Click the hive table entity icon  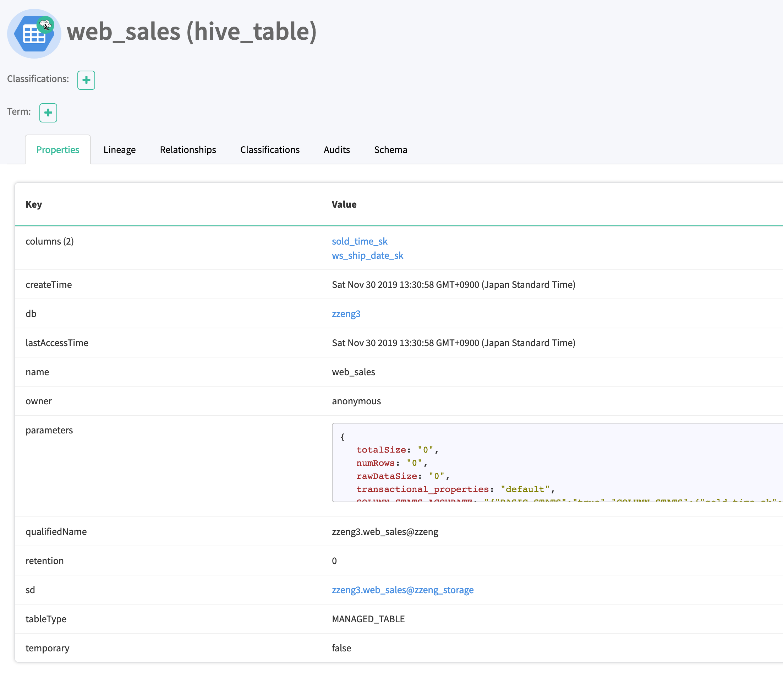pos(34,34)
